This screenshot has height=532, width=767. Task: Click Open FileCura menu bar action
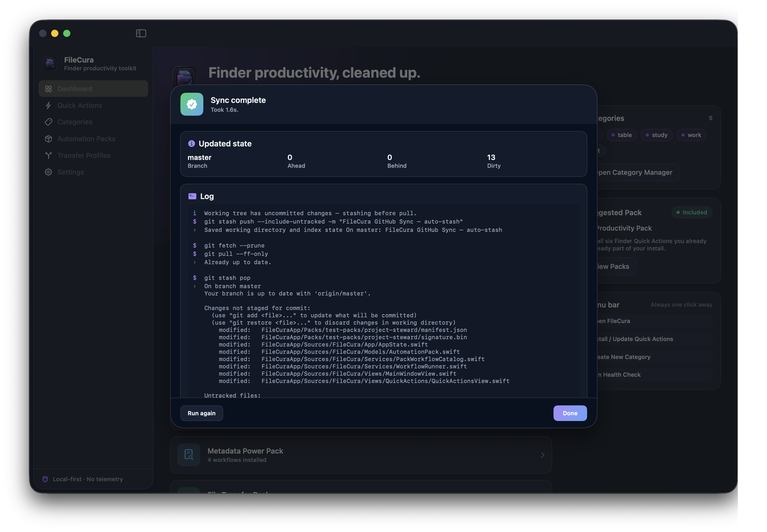click(654, 321)
